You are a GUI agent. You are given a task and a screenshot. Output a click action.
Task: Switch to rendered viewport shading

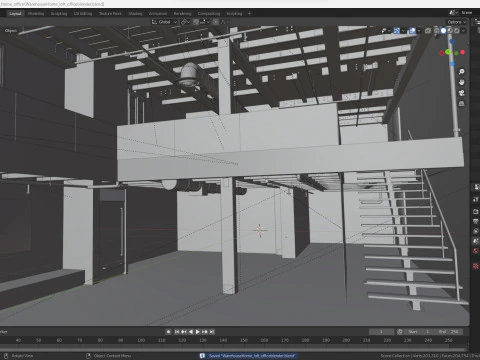457,31
